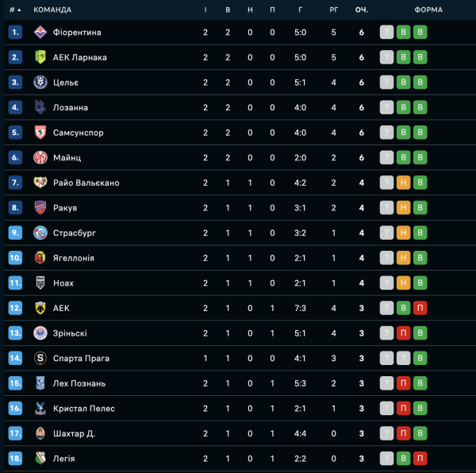Click Ракув's orange Н draw badge
The width and height of the screenshot is (476, 473).
click(x=404, y=208)
